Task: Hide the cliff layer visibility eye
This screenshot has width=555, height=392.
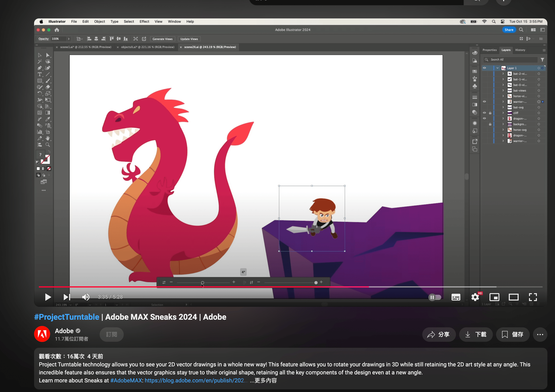Action: [484, 113]
